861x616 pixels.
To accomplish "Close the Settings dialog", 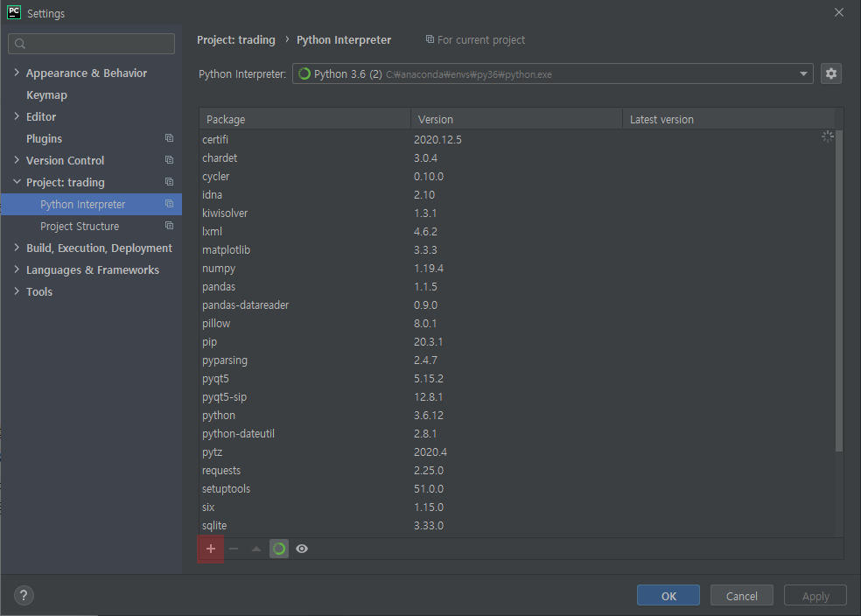I will point(839,12).
